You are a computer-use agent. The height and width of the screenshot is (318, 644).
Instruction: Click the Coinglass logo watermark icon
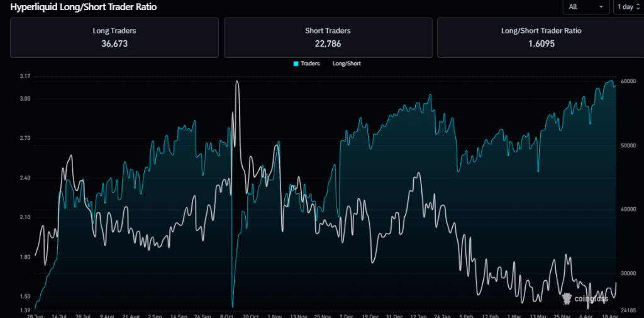pos(567,298)
